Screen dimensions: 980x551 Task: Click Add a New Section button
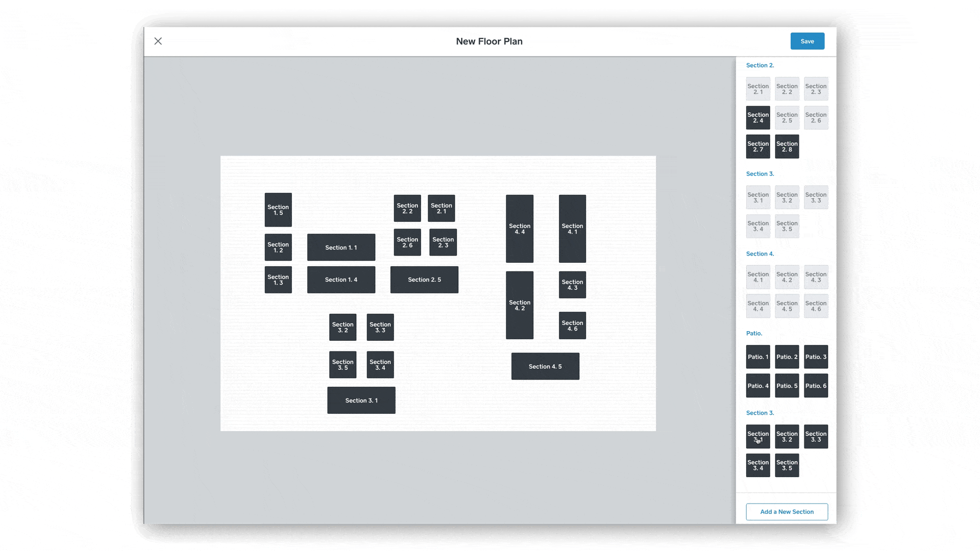pyautogui.click(x=786, y=511)
